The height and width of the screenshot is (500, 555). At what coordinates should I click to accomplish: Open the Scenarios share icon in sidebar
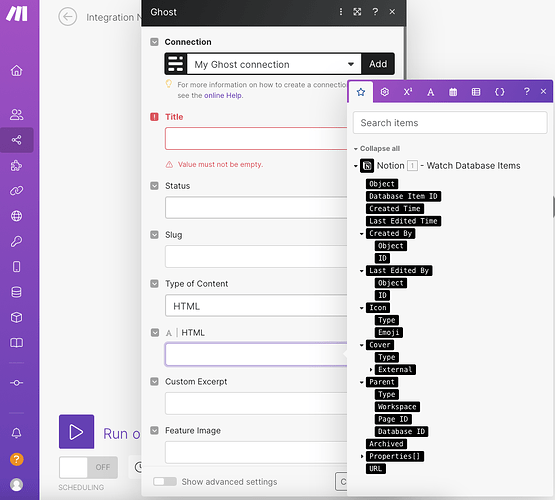[x=17, y=140]
